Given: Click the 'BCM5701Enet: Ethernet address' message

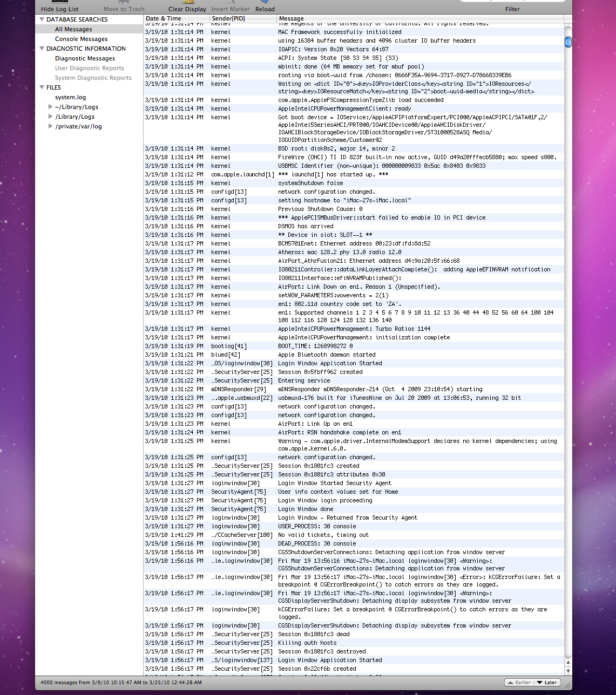Looking at the screenshot, I should click(x=354, y=243).
